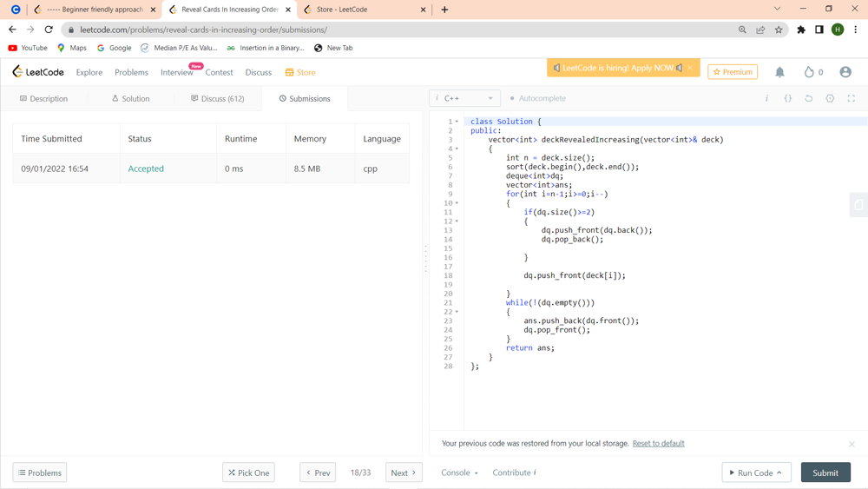
Task: Click the curly braces format icon
Action: click(x=788, y=98)
